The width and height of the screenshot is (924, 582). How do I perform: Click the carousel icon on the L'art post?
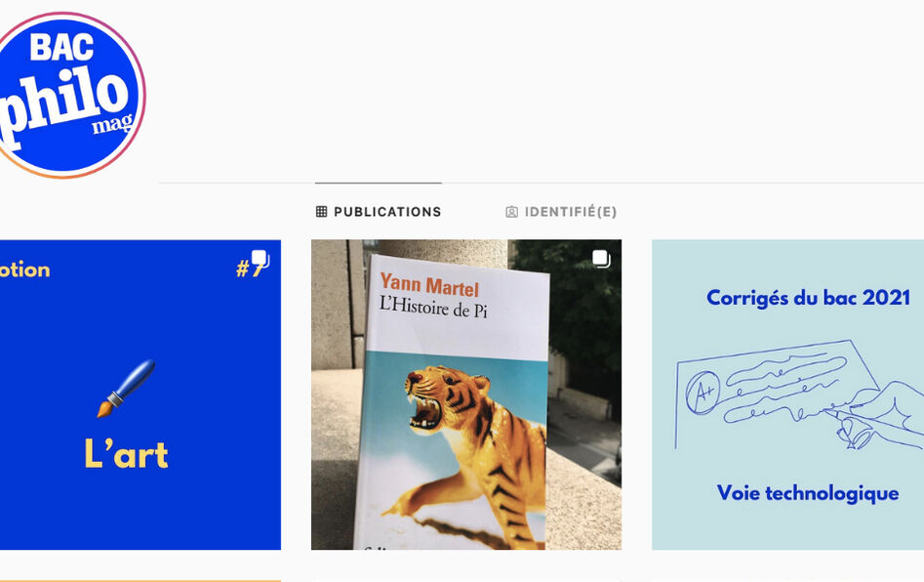click(x=261, y=258)
